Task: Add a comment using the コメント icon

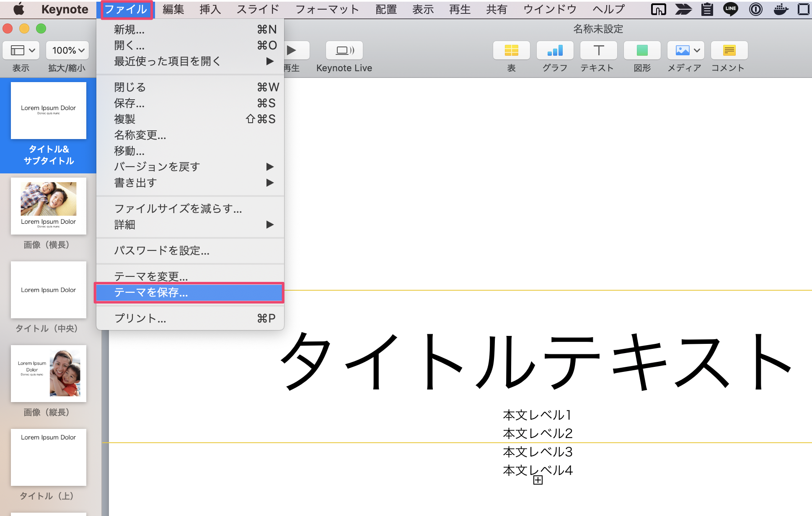Action: pyautogui.click(x=729, y=50)
